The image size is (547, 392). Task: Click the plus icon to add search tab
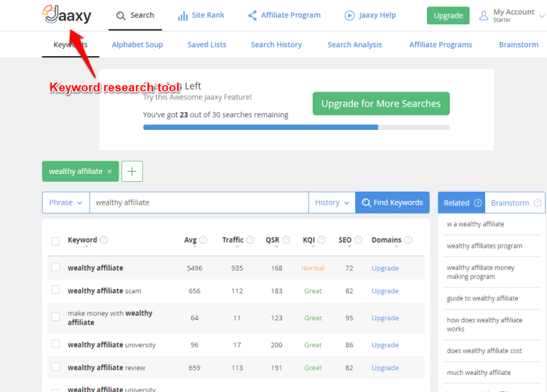(x=132, y=171)
